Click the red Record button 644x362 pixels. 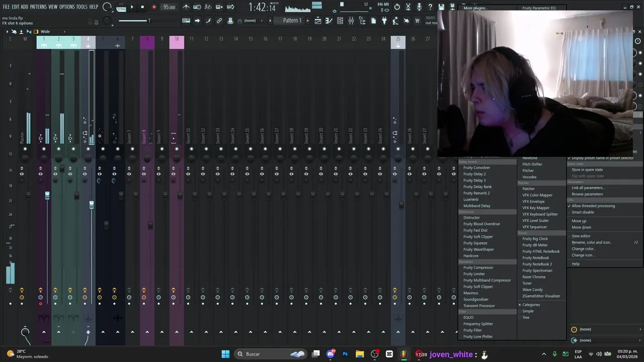click(154, 7)
